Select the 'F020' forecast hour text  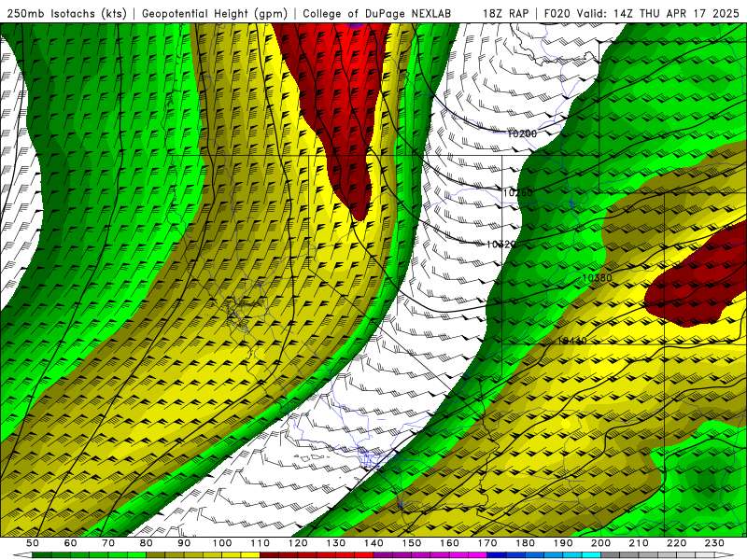(557, 13)
